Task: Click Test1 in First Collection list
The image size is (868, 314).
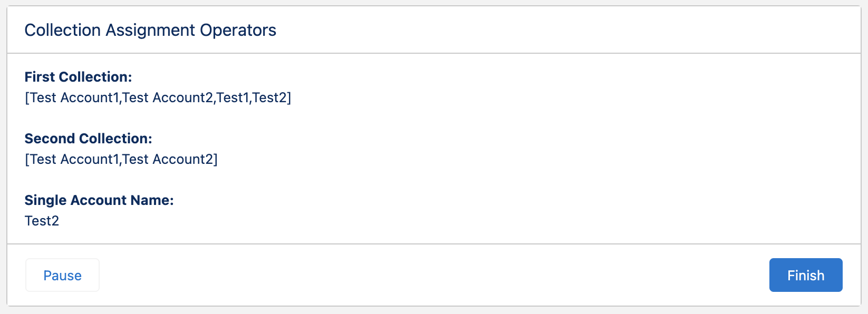Action: tap(233, 98)
